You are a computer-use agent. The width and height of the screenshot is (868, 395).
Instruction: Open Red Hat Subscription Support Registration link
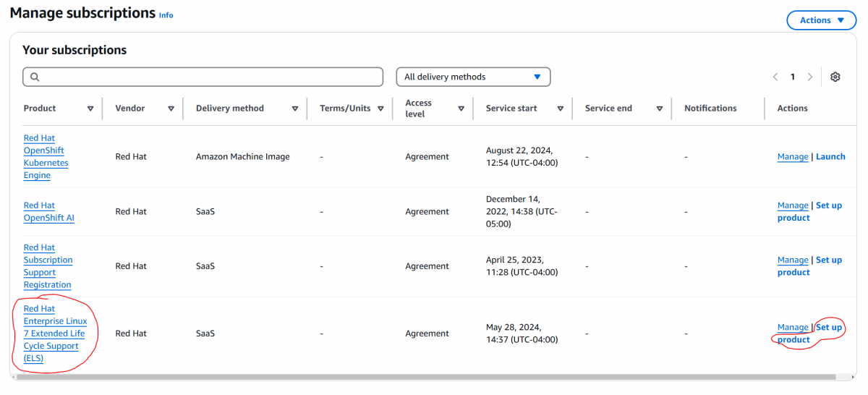(x=48, y=266)
